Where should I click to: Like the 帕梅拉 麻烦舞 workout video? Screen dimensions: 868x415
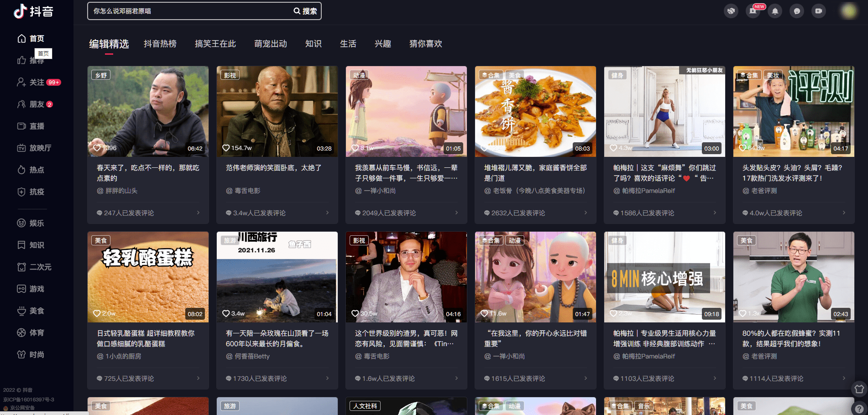[x=614, y=148]
